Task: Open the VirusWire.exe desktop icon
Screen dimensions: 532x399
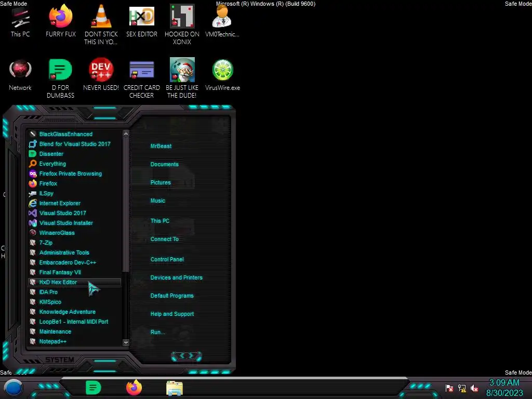Action: pos(222,75)
